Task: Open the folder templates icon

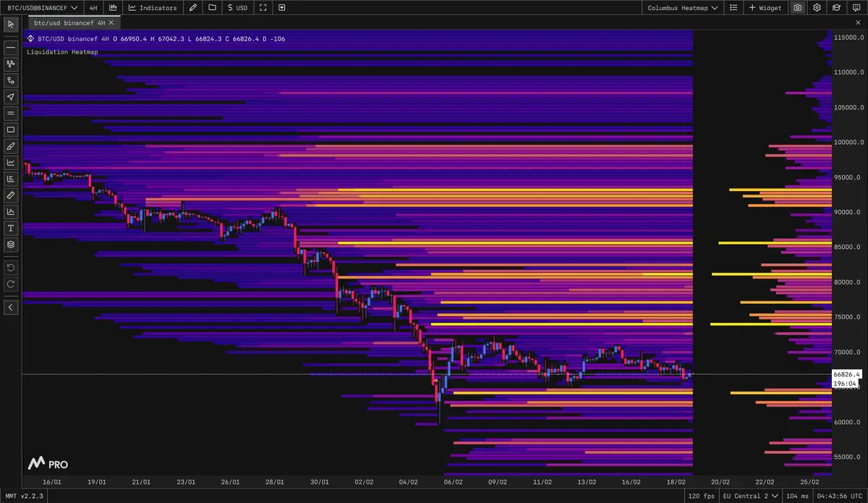Action: (x=212, y=7)
